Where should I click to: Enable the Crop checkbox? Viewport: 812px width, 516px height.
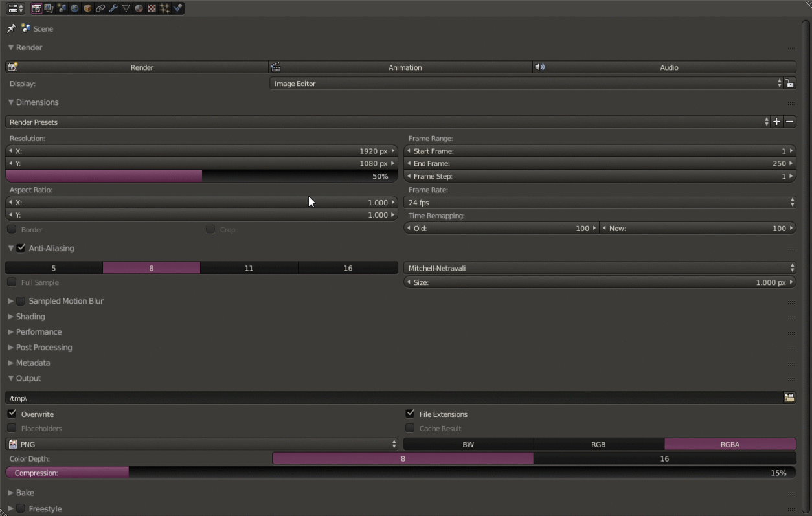coord(210,229)
